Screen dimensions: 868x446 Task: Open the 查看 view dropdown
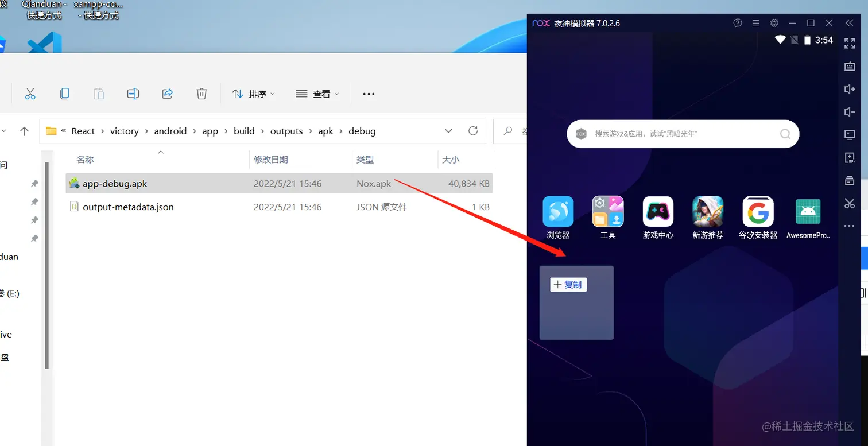coord(317,94)
